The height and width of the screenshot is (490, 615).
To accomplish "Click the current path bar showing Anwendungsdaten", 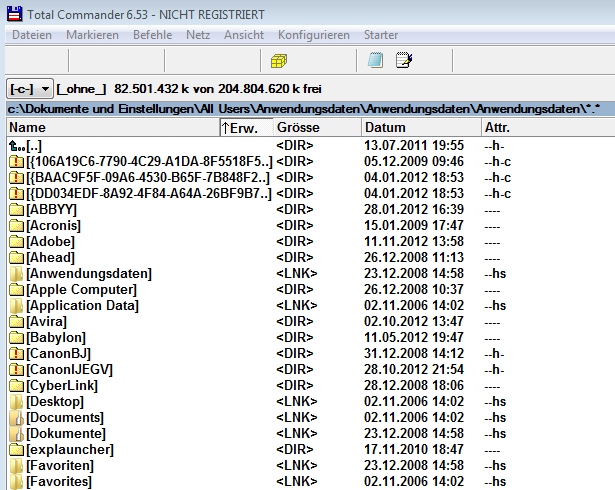I will (x=311, y=109).
